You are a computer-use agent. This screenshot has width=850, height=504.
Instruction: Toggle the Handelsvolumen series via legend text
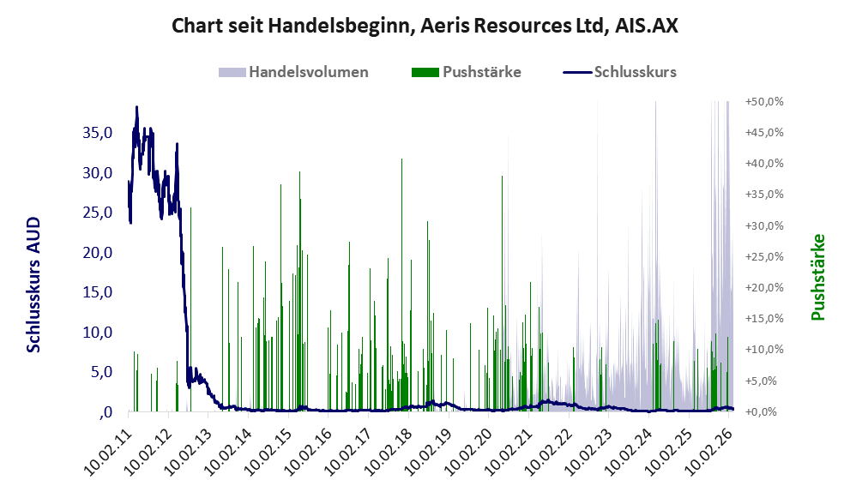point(308,72)
